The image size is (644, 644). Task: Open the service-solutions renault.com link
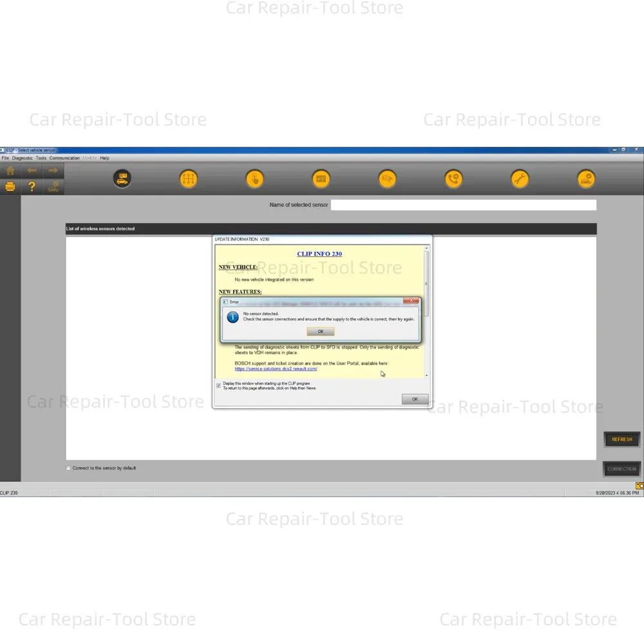[276, 369]
